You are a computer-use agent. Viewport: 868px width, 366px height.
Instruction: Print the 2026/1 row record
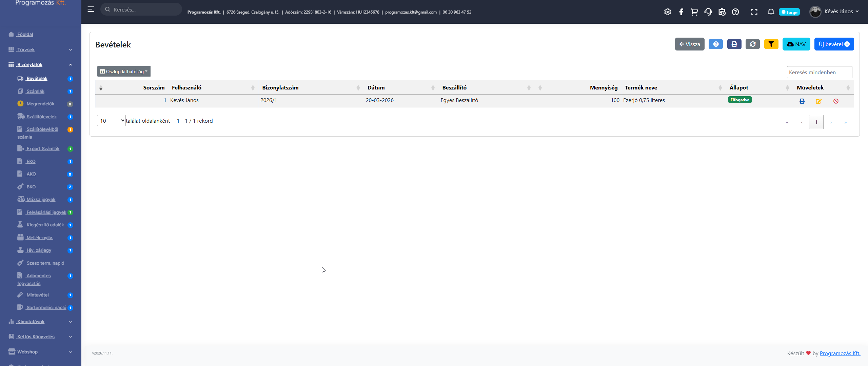(802, 101)
